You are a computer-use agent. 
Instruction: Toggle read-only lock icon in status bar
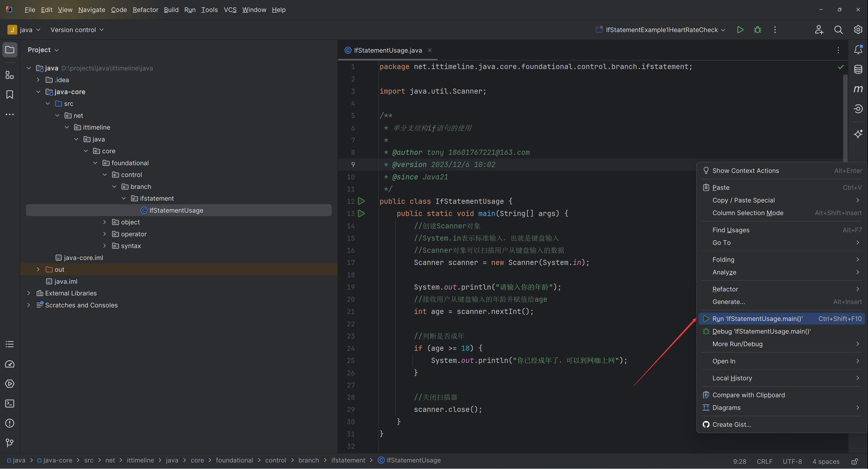click(x=854, y=461)
